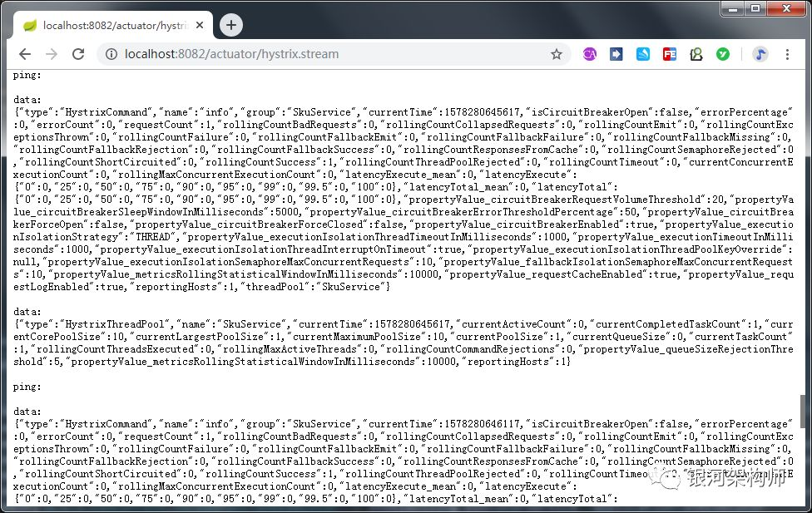This screenshot has width=812, height=513.
Task: Reload the hystrix.stream page
Action: pyautogui.click(x=78, y=54)
